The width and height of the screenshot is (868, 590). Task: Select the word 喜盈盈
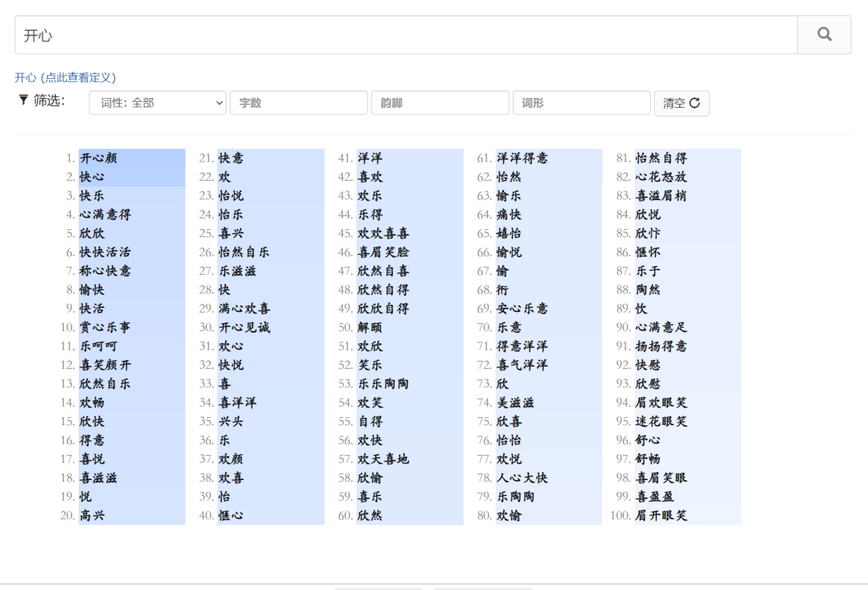tap(654, 497)
